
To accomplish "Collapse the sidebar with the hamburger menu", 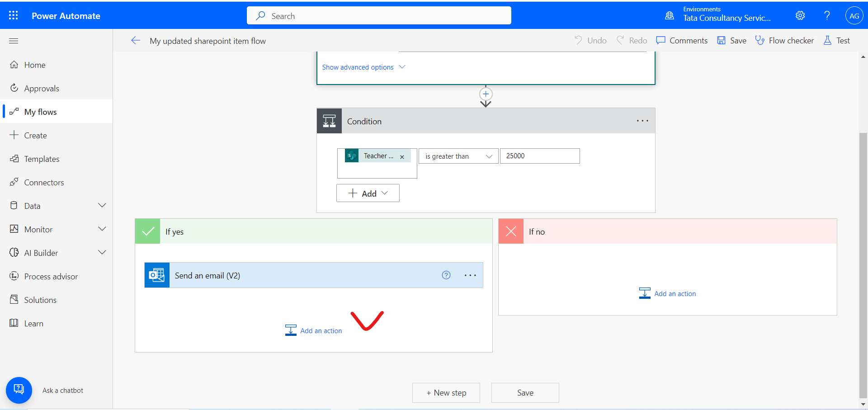I will point(13,41).
